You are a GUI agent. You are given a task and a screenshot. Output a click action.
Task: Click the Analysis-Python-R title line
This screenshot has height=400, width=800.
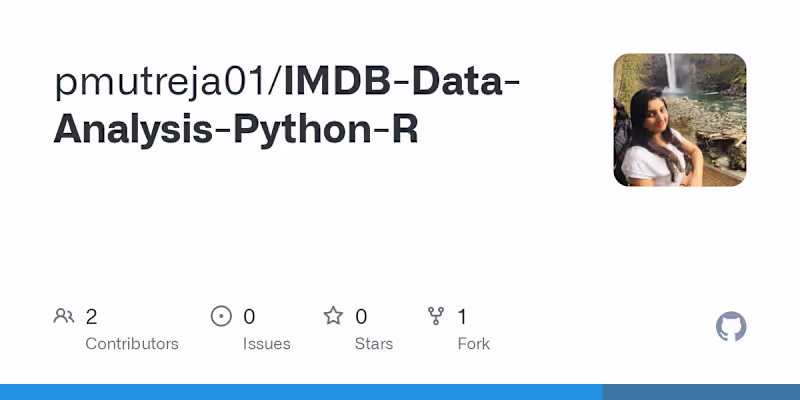point(236,130)
